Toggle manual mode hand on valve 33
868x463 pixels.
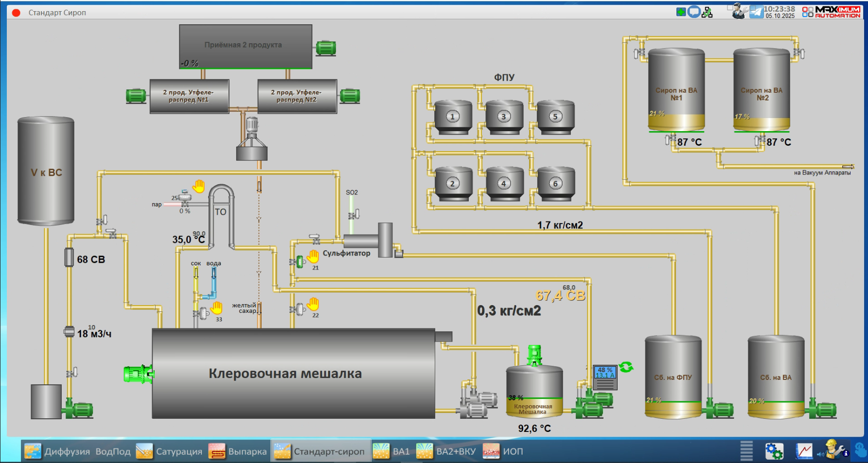pyautogui.click(x=216, y=308)
